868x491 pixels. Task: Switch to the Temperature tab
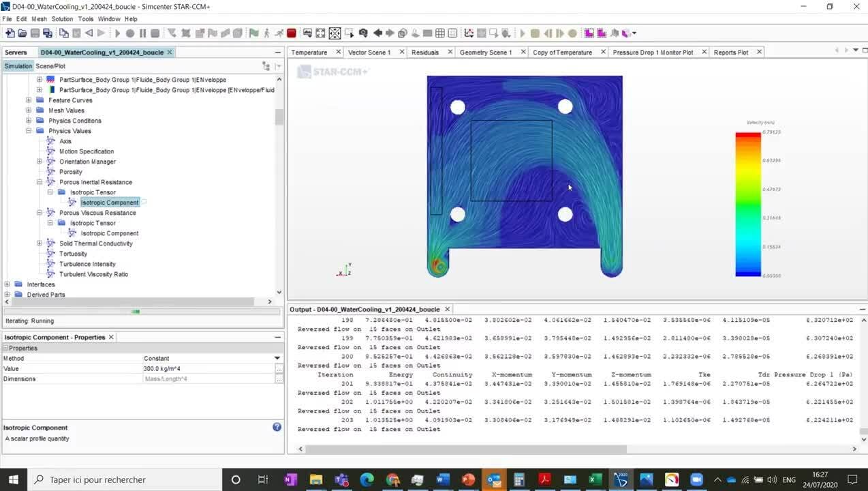click(309, 53)
